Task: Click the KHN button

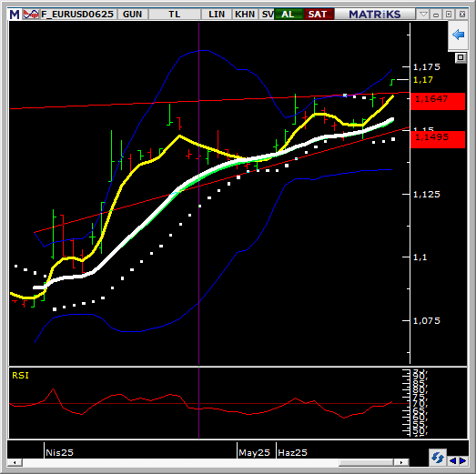Action: pyautogui.click(x=245, y=15)
